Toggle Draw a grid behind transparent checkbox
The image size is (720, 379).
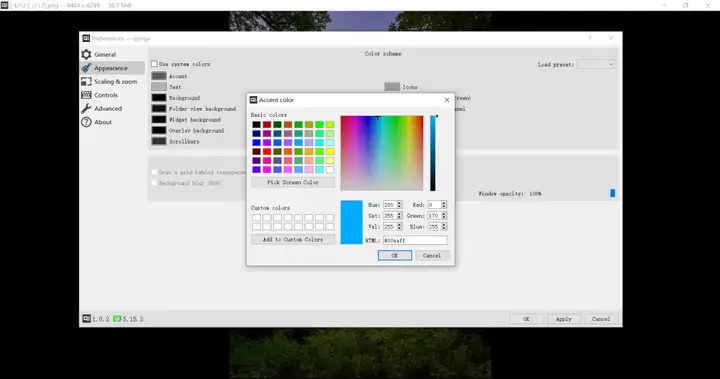point(154,172)
